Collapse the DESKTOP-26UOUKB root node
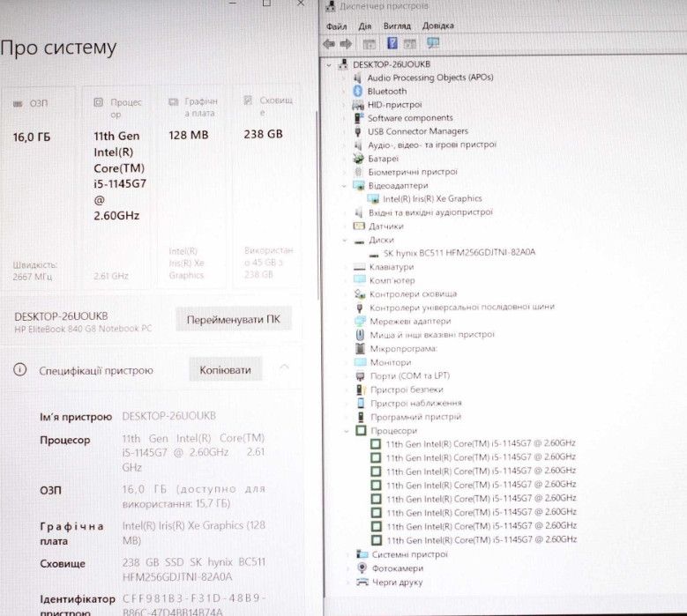The width and height of the screenshot is (687, 616). click(329, 65)
